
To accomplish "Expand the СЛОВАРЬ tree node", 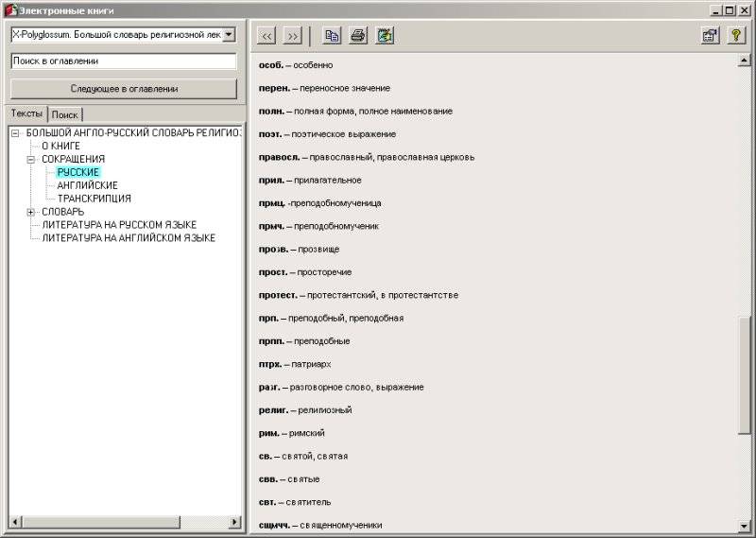I will click(x=31, y=212).
